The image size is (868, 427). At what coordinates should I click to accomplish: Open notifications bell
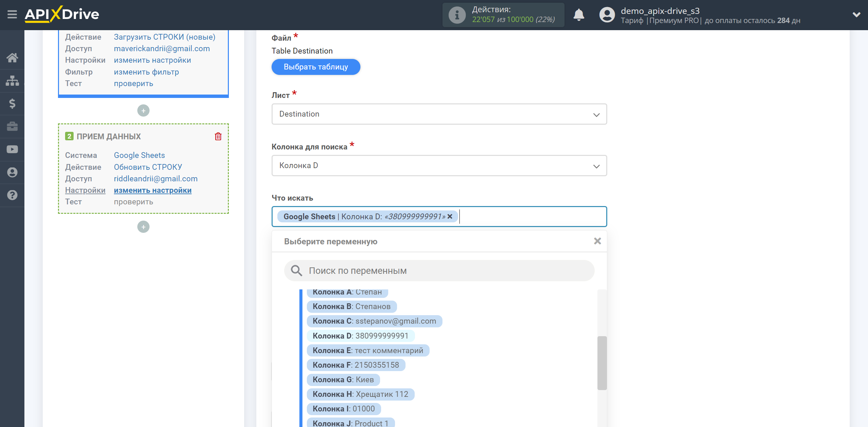(579, 15)
